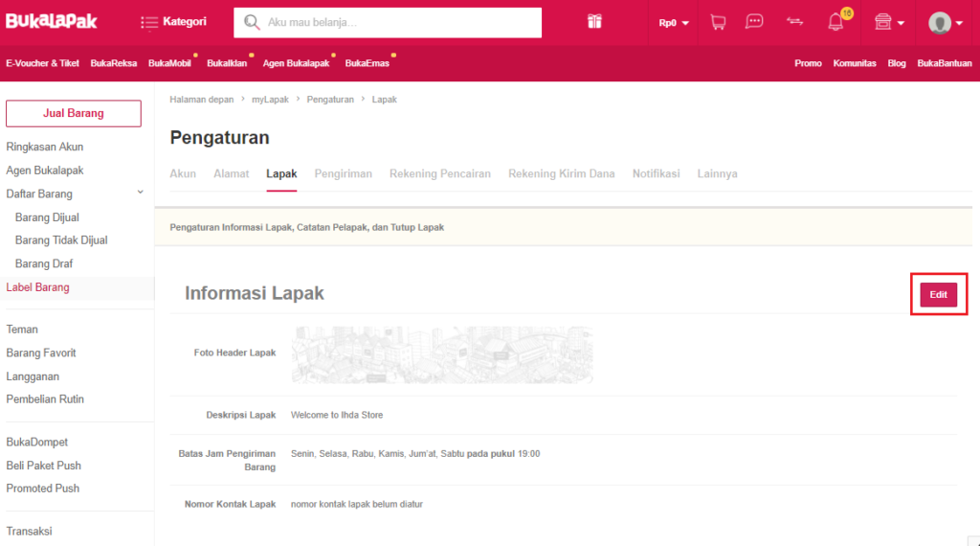Switch to the Notifikasi tab
Screen dimensions: 980x546
656,174
